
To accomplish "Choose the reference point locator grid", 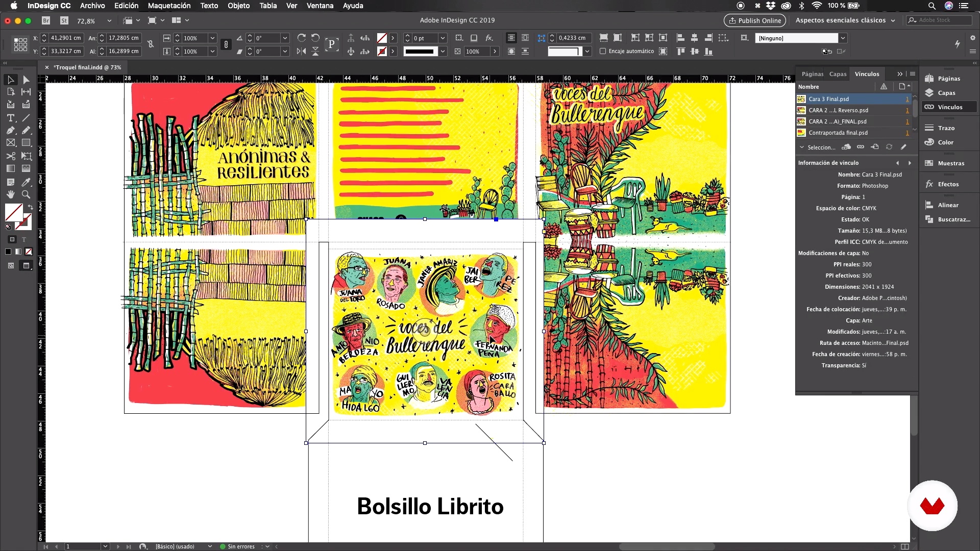I will click(20, 44).
